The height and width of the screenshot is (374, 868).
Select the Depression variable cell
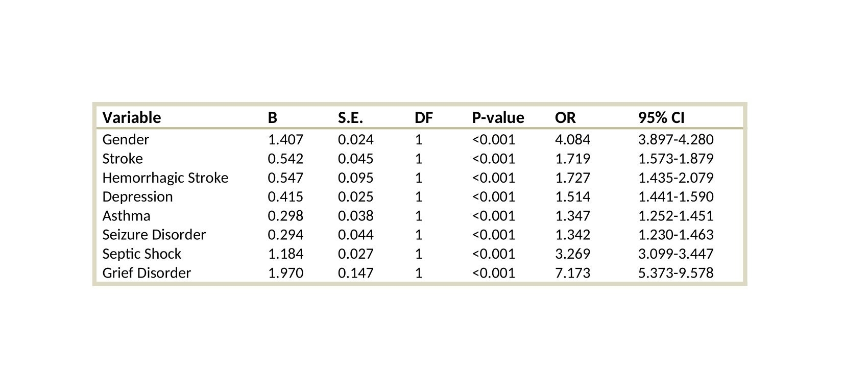pyautogui.click(x=137, y=197)
